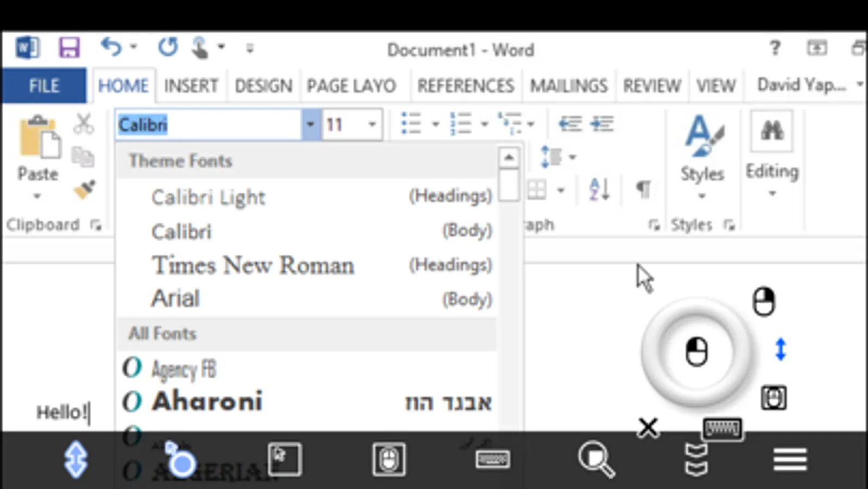Image resolution: width=868 pixels, height=489 pixels.
Task: Click the blue vertical scroll arrow beside ring
Action: click(781, 349)
